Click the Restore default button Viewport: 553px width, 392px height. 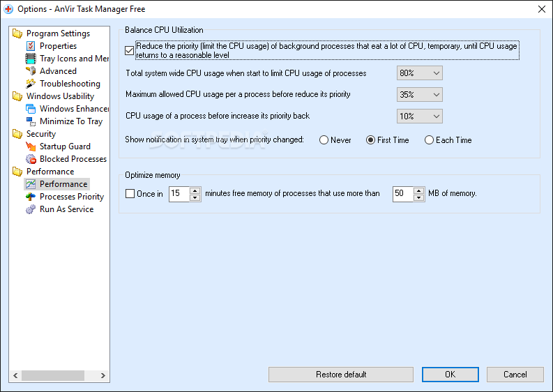pos(341,375)
